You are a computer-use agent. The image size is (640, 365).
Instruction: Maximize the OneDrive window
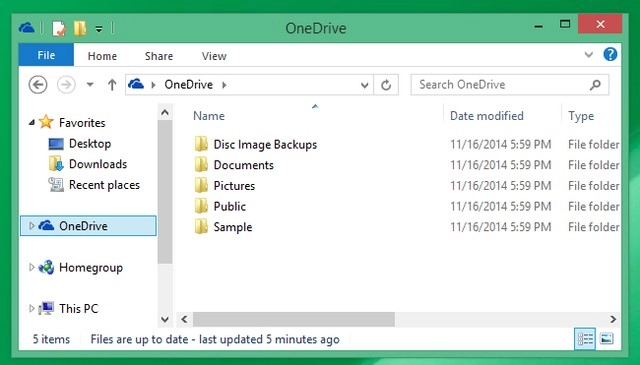[565, 24]
